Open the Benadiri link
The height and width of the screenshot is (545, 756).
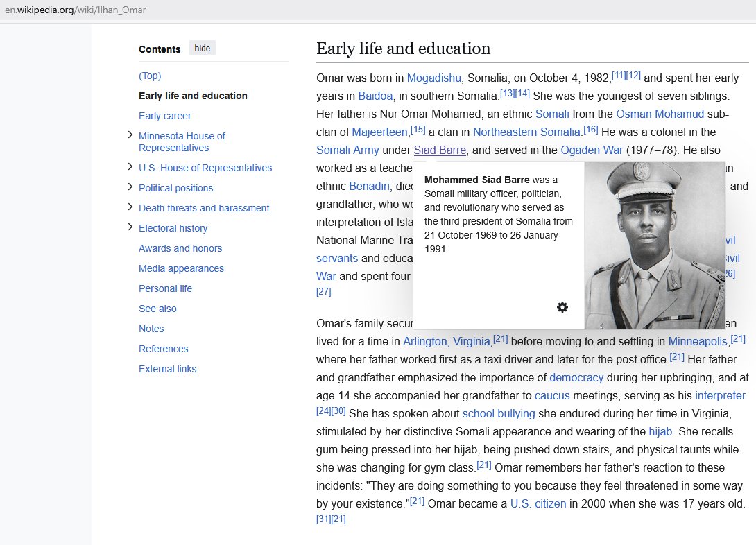[369, 187]
